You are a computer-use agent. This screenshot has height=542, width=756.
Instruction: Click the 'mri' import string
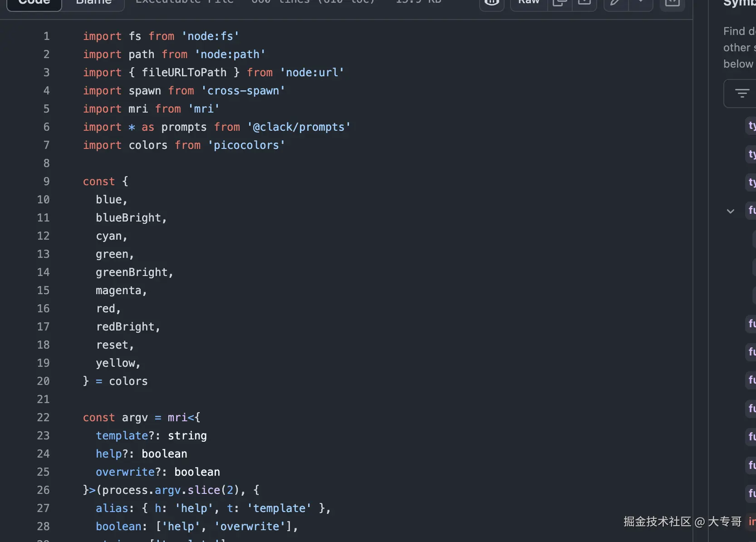point(204,109)
